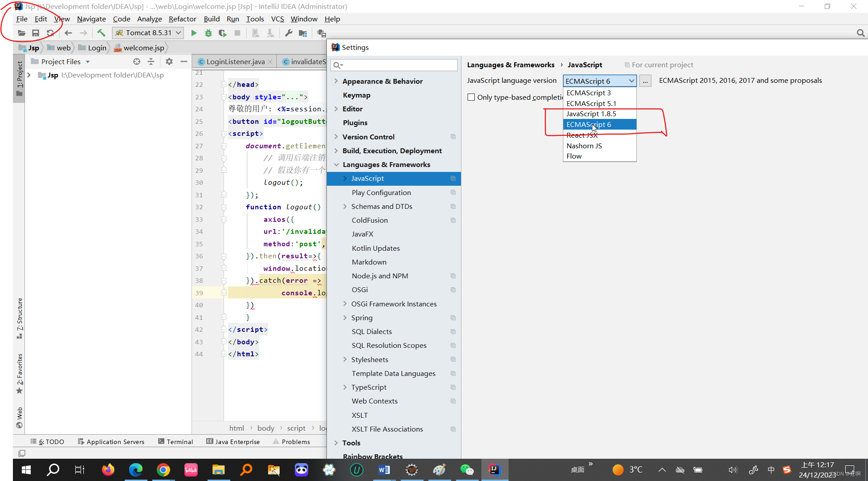Screen dimensions: 868x481
Task: Click the wrench Settings toolbar icon
Action: 289,33
